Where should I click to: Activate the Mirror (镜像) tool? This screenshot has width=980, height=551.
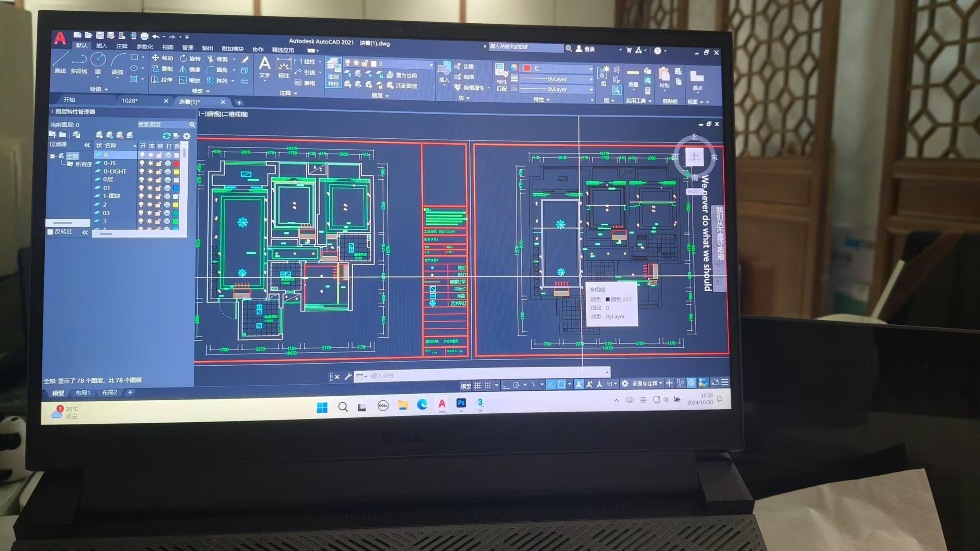point(190,69)
